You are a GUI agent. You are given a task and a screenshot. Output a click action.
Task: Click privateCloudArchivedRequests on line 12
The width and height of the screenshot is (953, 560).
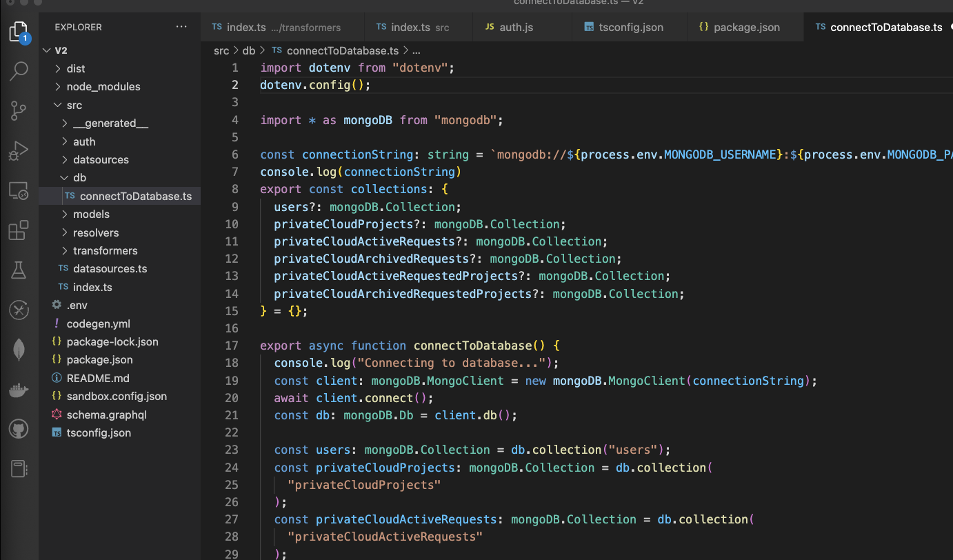372,259
